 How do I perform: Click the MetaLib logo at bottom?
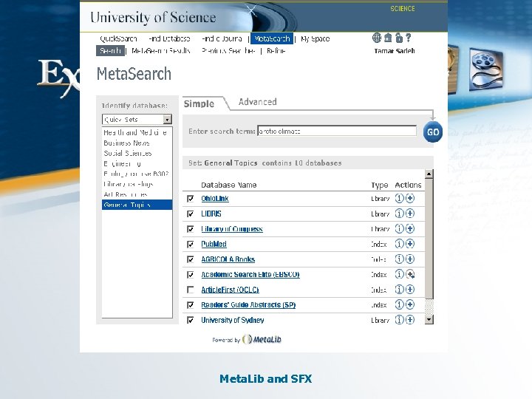(262, 339)
